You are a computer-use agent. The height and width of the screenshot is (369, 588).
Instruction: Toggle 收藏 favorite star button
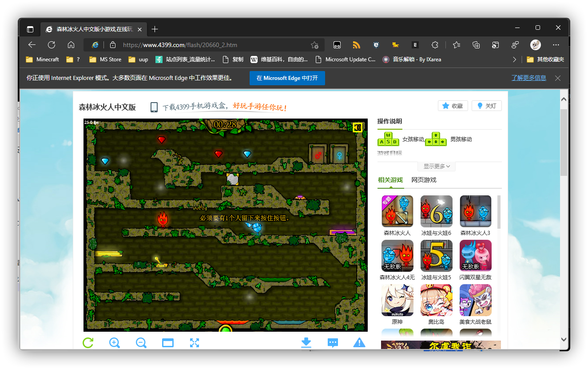coord(453,106)
